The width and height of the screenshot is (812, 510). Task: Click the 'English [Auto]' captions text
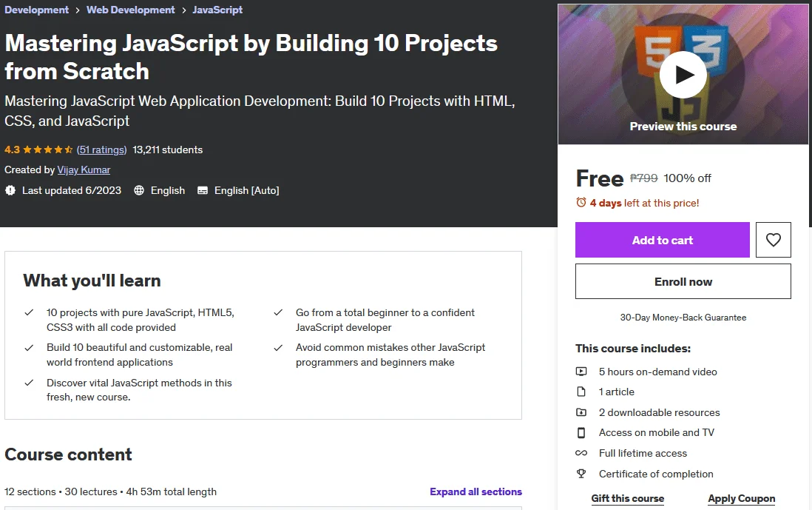point(246,191)
